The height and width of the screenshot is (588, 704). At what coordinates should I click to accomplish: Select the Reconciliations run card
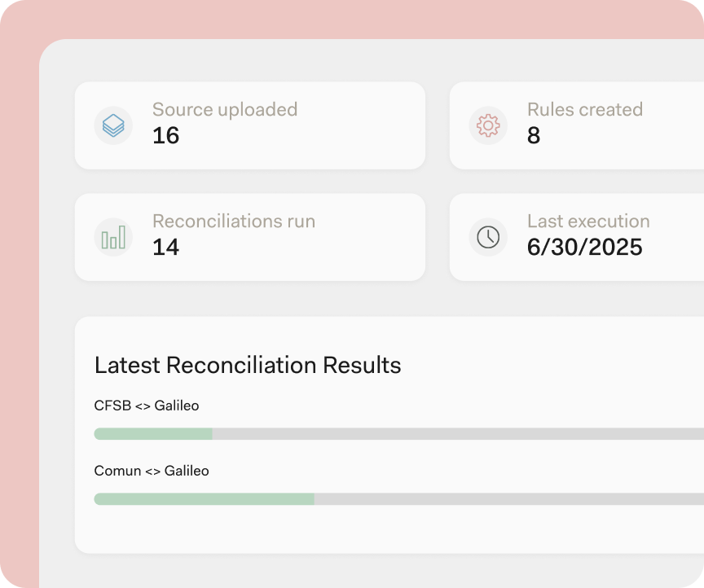(250, 237)
